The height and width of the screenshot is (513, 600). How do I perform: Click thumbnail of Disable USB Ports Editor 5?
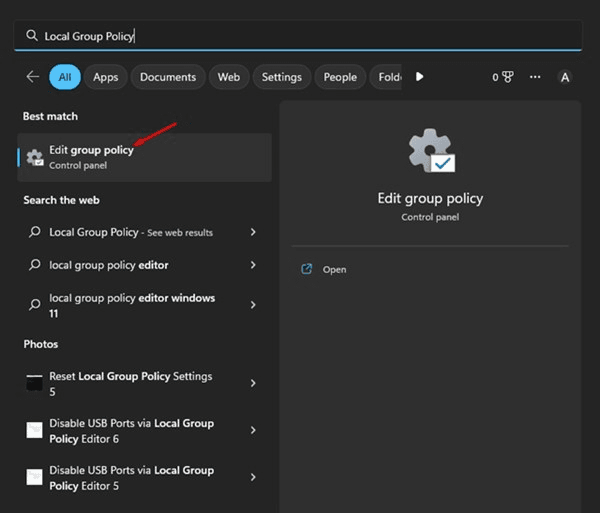(x=34, y=477)
